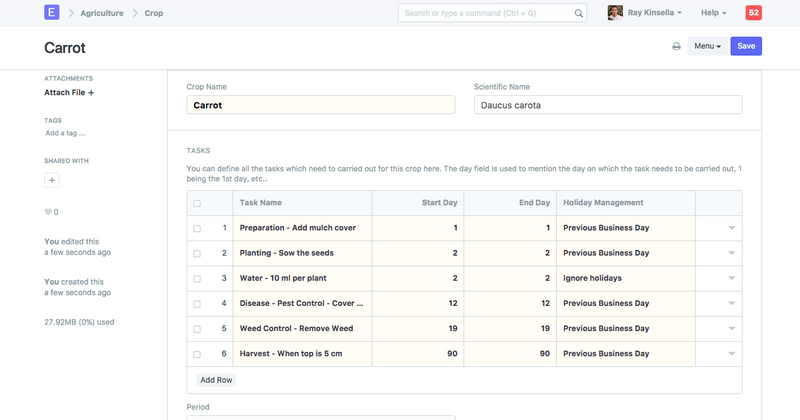This screenshot has width=800, height=420.
Task: Click the plus icon beside Attach File
Action: [91, 93]
